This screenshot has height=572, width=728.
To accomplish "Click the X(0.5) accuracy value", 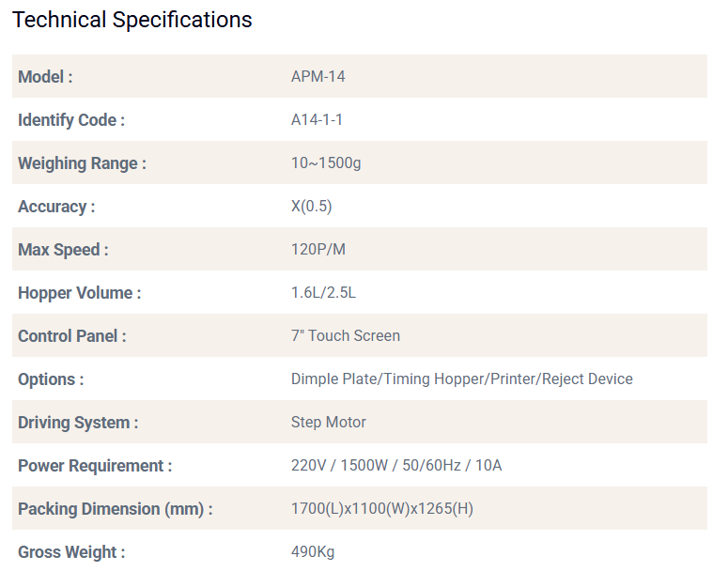I will 312,207.
